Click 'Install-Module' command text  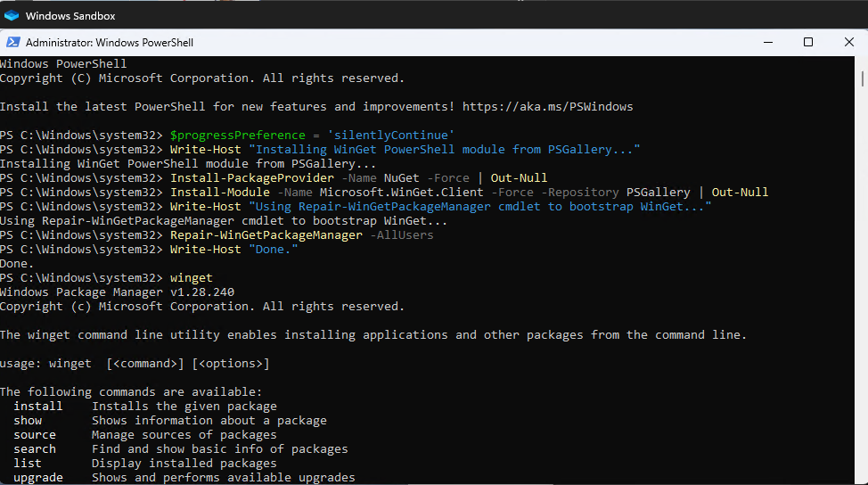click(220, 192)
